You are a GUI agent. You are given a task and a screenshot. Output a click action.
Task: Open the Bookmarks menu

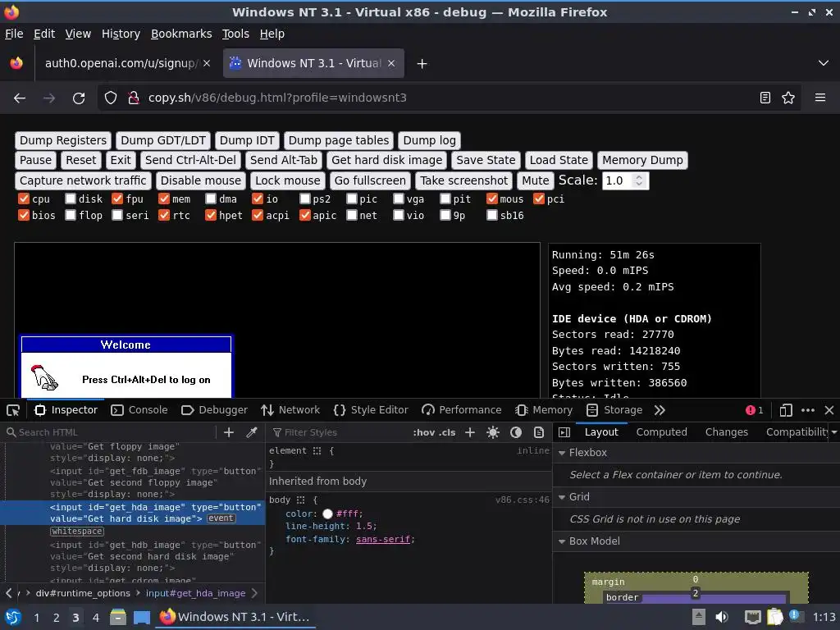(x=181, y=34)
